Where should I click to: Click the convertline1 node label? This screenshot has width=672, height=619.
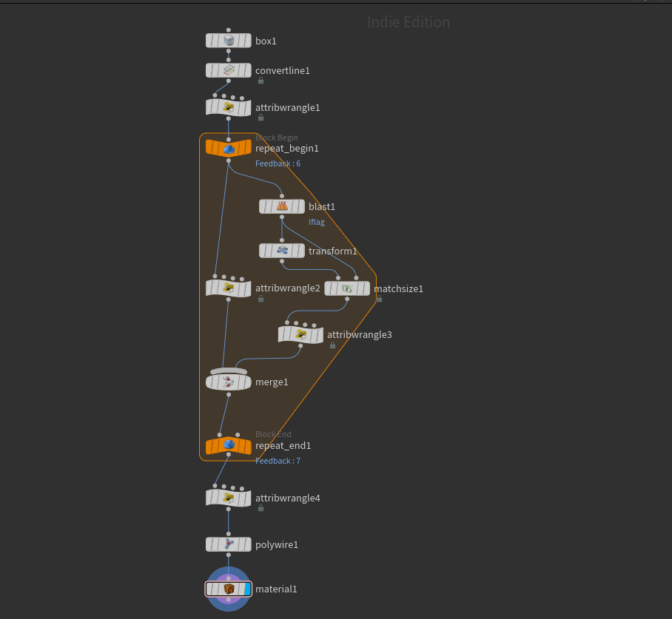point(283,71)
